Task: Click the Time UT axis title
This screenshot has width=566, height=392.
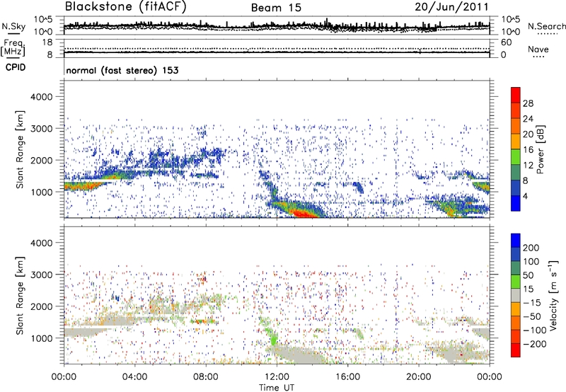Action: click(277, 387)
